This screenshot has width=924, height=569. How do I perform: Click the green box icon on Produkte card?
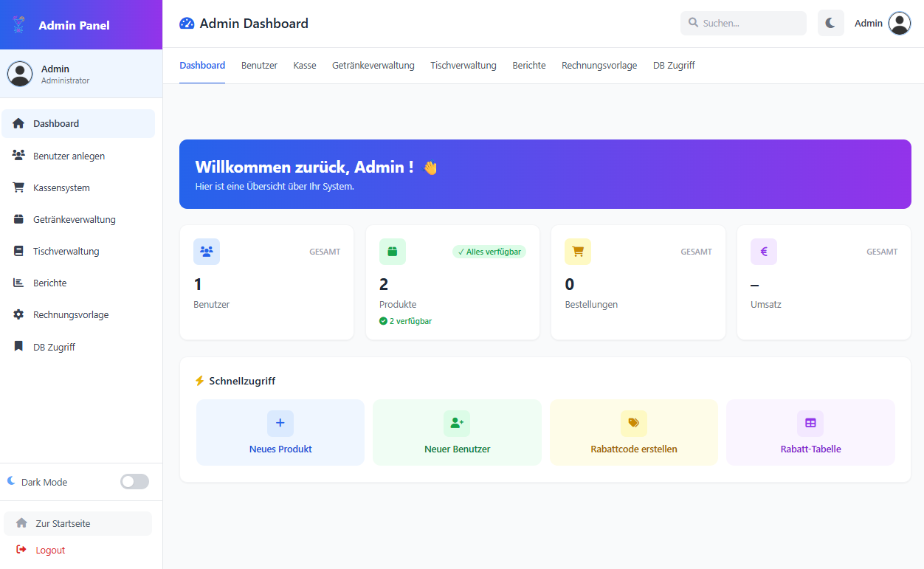click(x=393, y=252)
